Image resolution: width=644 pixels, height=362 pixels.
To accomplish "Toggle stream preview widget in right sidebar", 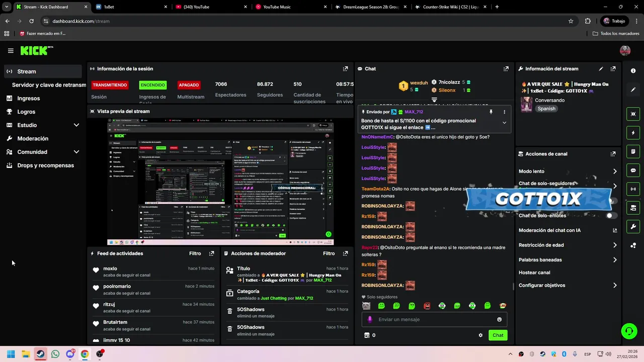I will point(633,114).
